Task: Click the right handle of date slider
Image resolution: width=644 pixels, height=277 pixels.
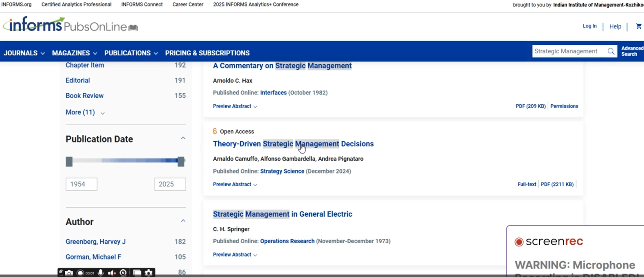Action: coord(181,162)
